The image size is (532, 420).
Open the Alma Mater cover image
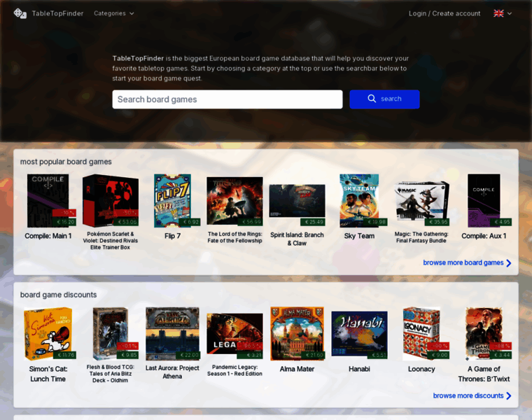point(297,333)
